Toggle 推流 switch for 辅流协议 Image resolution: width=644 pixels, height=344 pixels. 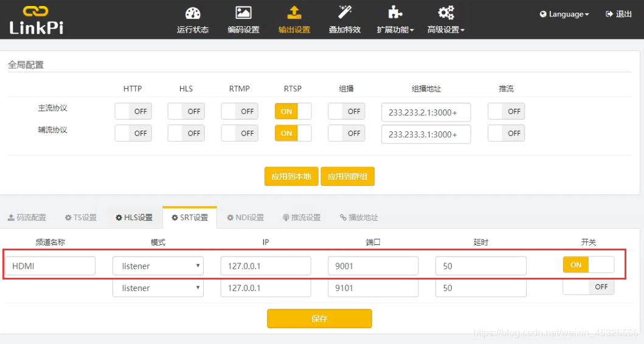(507, 133)
